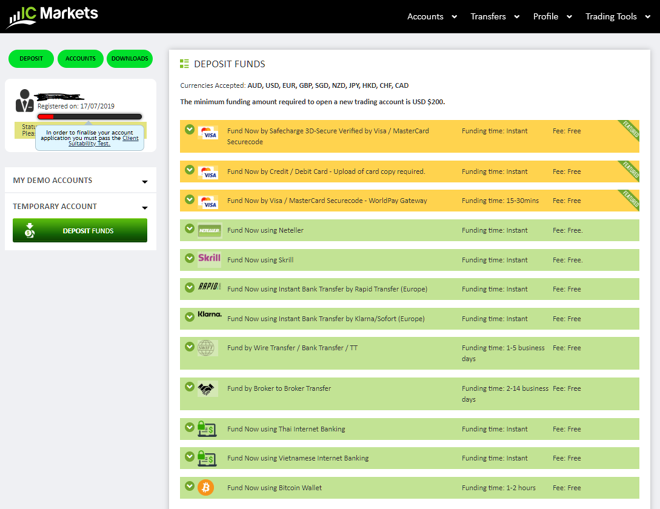Expand the WorldPay Gateway row chevron
The image size is (660, 509).
point(189,199)
